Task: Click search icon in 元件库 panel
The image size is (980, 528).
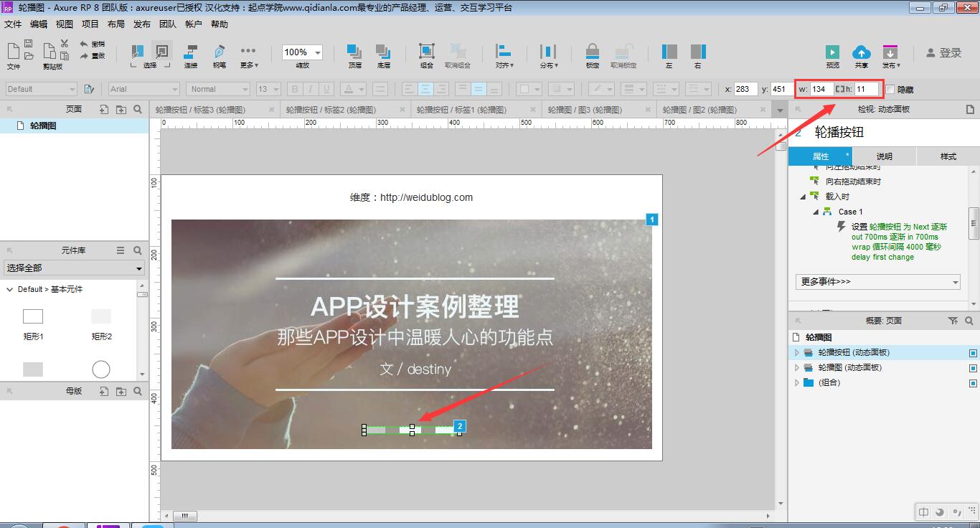Action: (x=138, y=250)
